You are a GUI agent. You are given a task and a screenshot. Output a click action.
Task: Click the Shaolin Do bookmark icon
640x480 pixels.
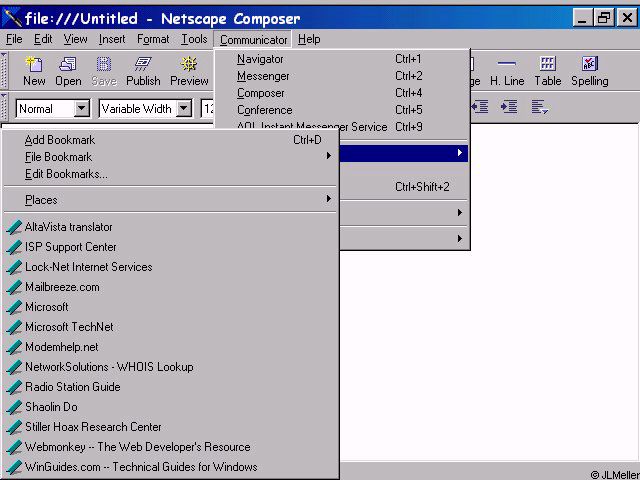pos(14,407)
